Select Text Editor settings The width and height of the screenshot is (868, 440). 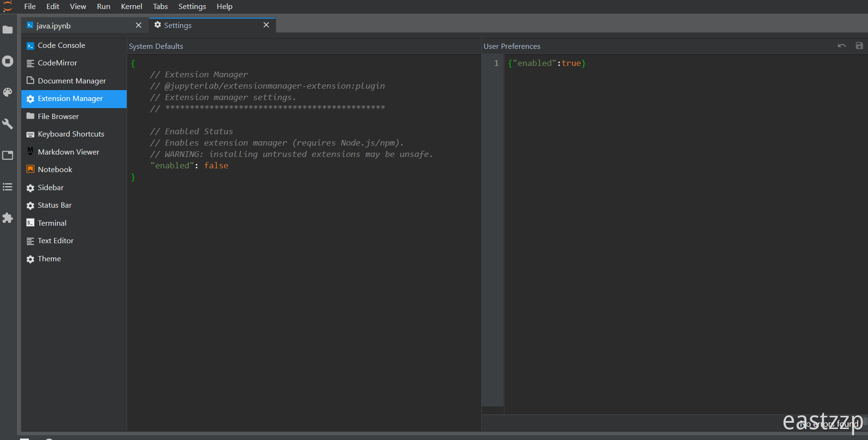(x=74, y=241)
